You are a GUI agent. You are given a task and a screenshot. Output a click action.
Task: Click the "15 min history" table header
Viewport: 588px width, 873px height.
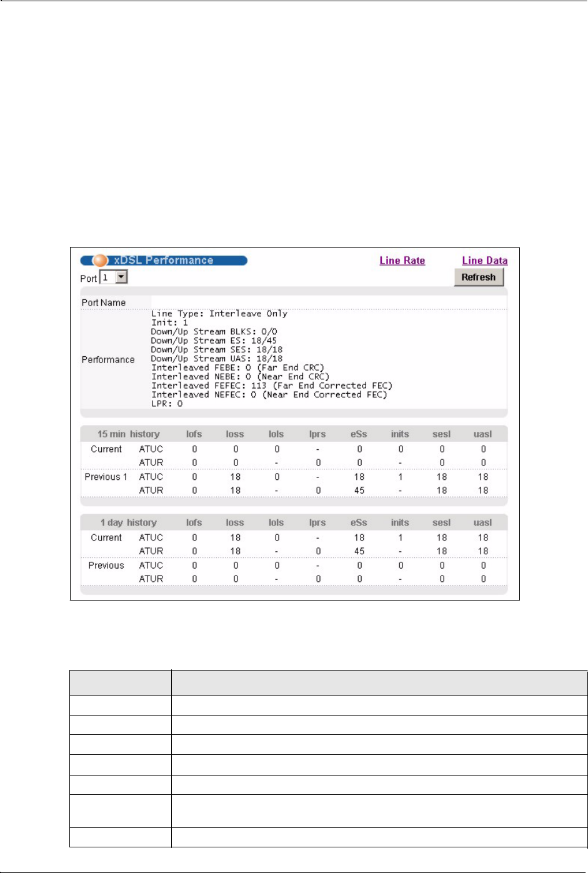(x=129, y=434)
